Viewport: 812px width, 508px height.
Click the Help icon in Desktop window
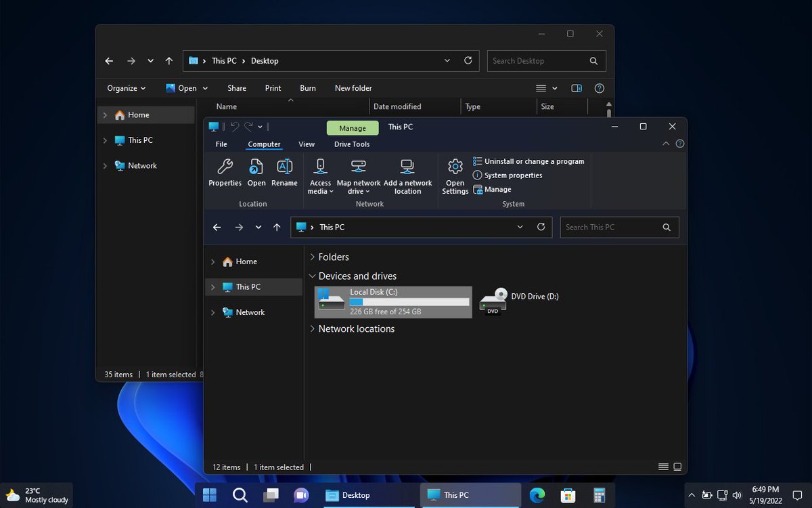599,88
